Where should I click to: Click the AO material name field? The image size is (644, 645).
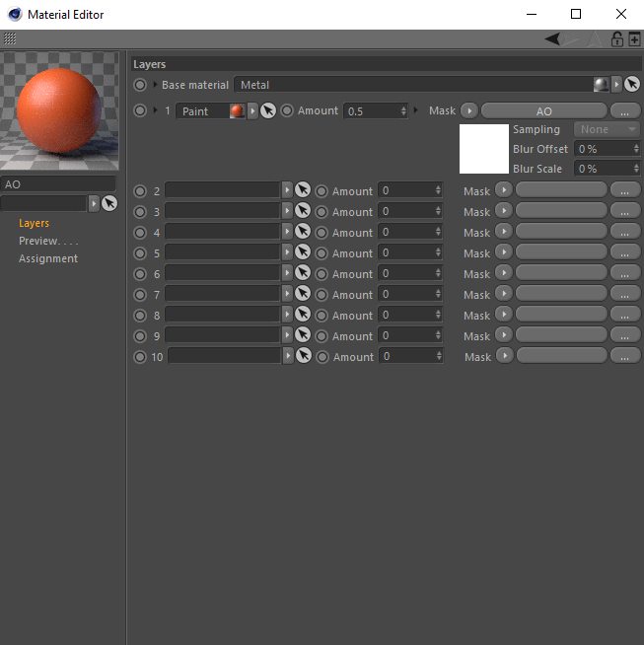pos(58,184)
